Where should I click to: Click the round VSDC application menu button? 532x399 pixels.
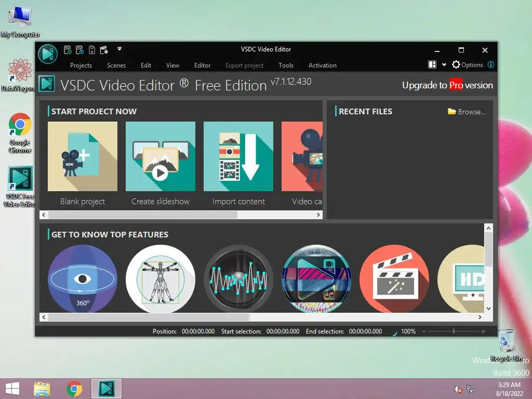tap(47, 54)
